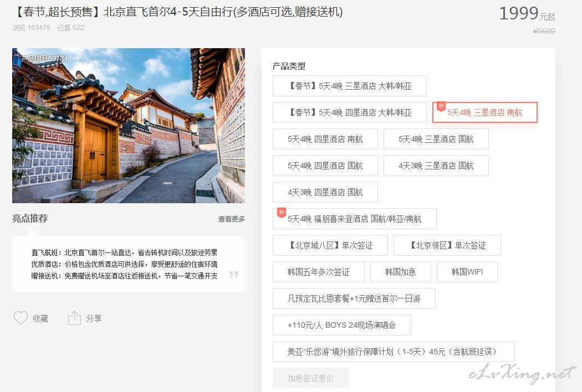The height and width of the screenshot is (392, 582).
Task: Choose 4天3晚 四星酒店 国航 option
Action: pyautogui.click(x=325, y=192)
